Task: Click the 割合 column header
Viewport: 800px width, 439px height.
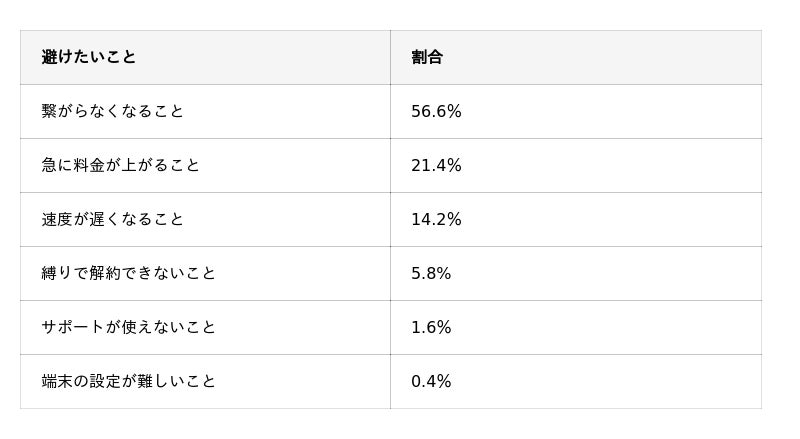Action: (427, 57)
